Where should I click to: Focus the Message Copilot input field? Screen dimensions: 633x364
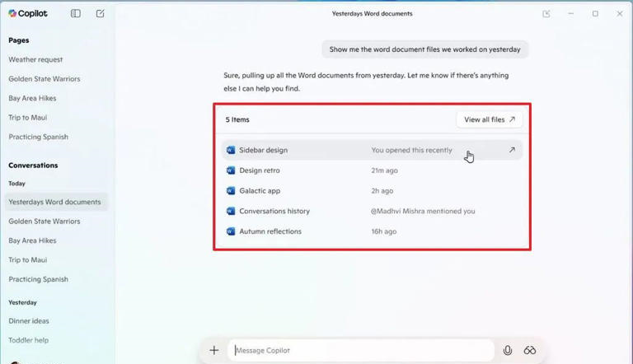point(361,350)
